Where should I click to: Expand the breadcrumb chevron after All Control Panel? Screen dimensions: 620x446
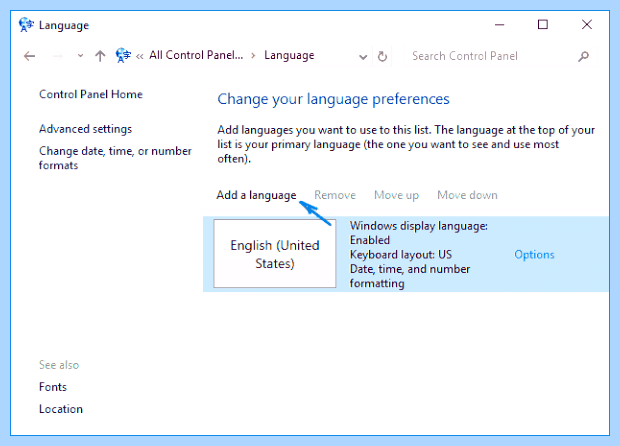pos(253,56)
